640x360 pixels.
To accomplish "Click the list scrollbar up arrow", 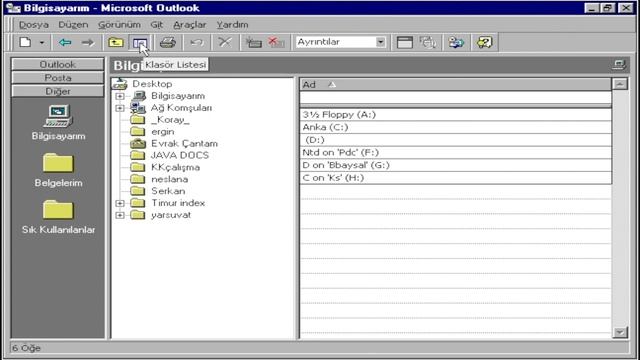I will coord(620,84).
